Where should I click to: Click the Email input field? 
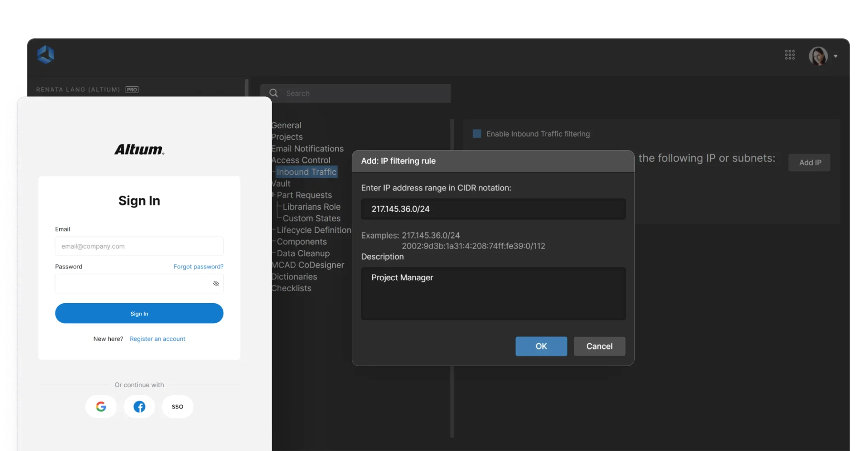[139, 246]
